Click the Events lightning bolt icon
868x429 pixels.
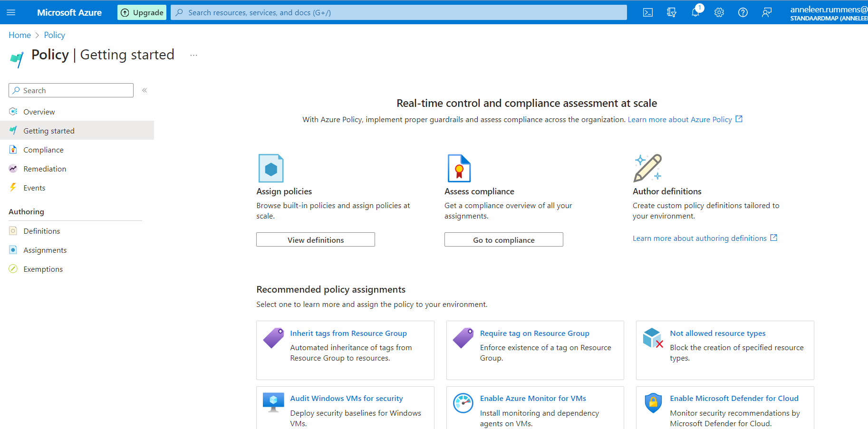[13, 188]
